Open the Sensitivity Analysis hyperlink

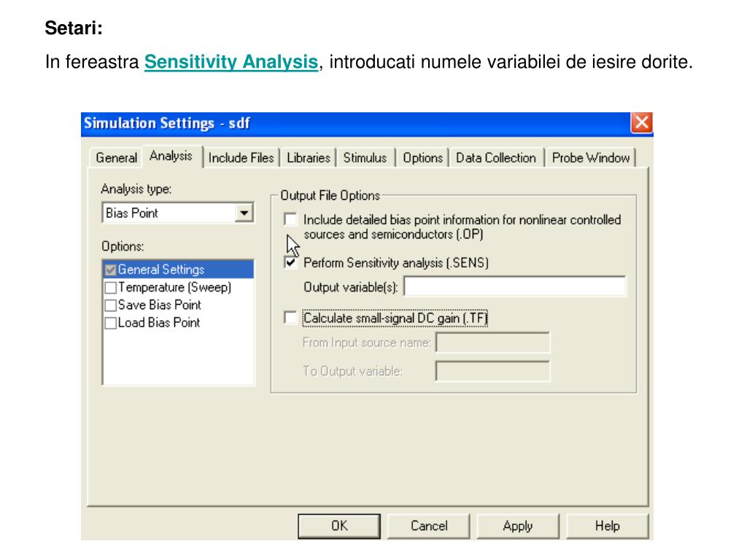[231, 62]
